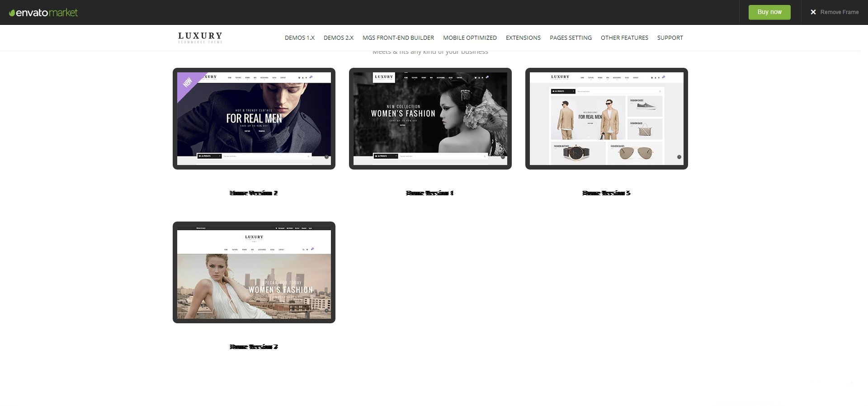Click the Buy now button

click(769, 12)
